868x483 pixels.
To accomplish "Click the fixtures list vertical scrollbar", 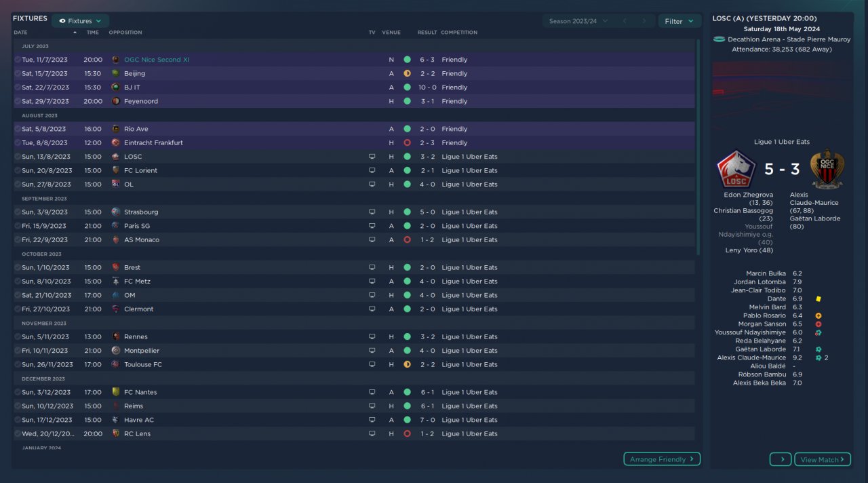I will (x=698, y=147).
